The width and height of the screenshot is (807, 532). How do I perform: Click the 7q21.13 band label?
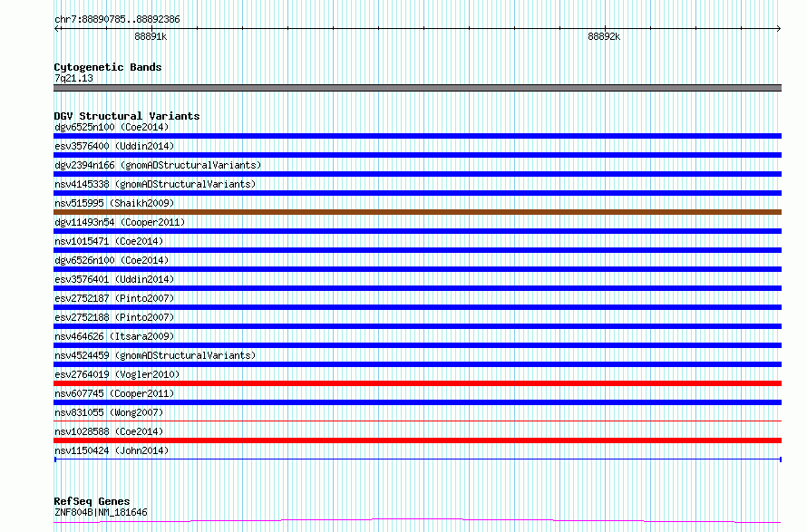[x=74, y=78]
